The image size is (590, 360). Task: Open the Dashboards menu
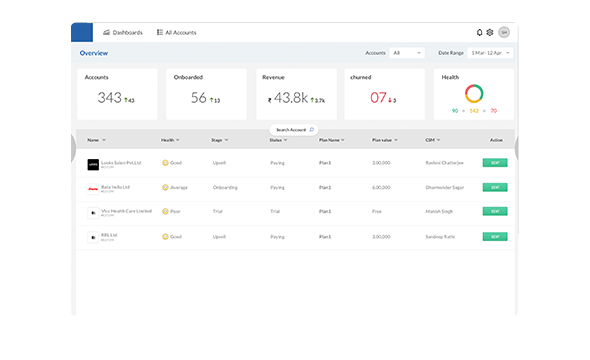[x=123, y=33]
